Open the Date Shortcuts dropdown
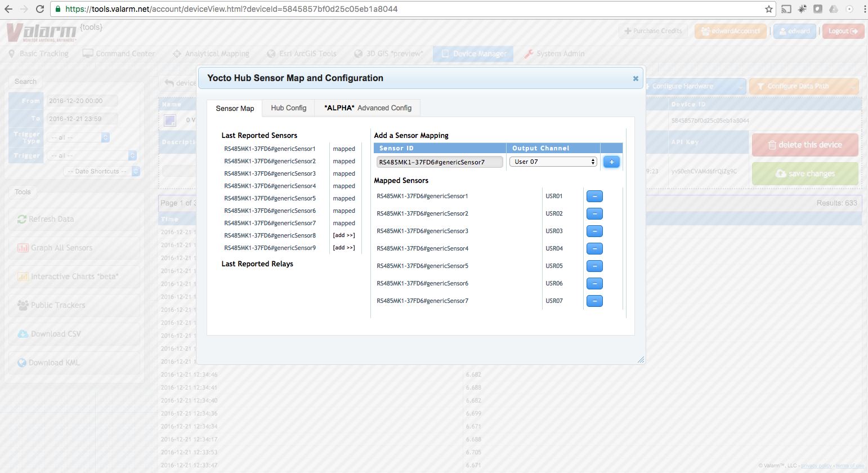 101,171
